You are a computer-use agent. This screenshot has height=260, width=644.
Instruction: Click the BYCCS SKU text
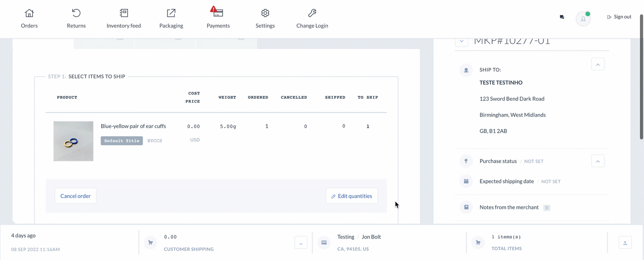[155, 141]
